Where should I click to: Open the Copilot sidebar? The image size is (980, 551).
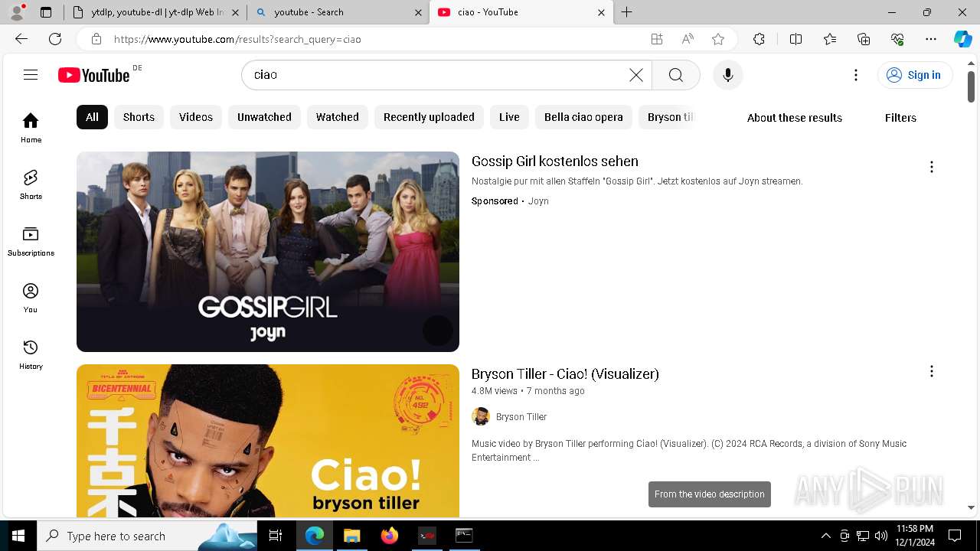click(x=962, y=39)
